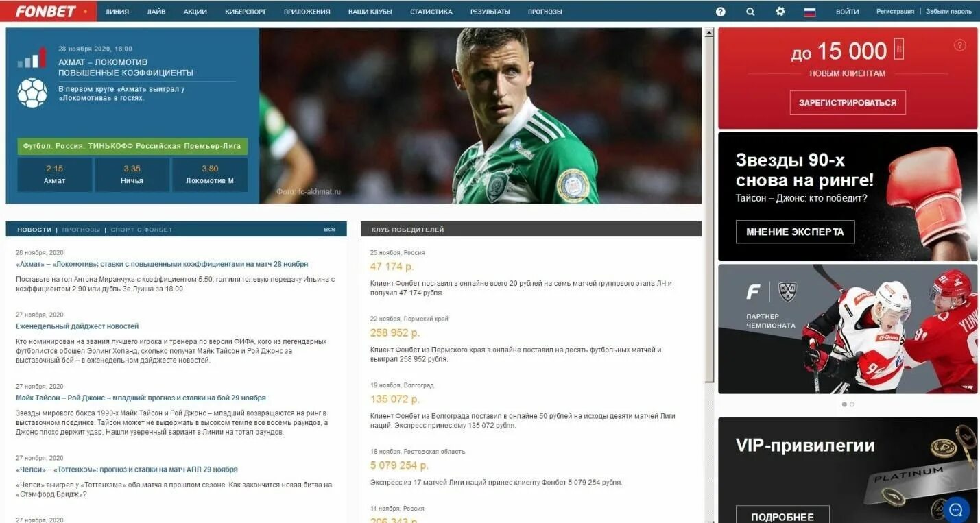The image size is (980, 523).
Task: Open the ЛИНИЯ menu
Action: (x=117, y=12)
